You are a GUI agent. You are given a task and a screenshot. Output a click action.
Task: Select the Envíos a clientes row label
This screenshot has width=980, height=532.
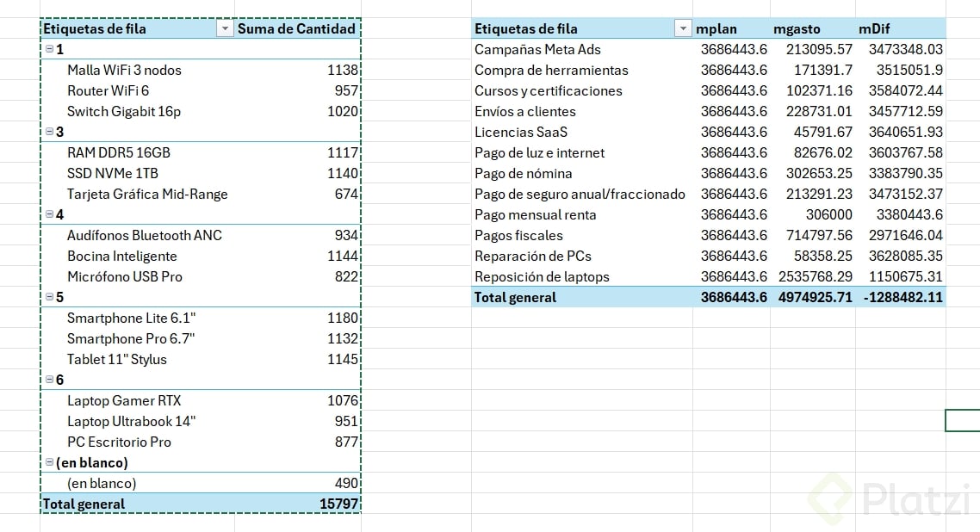pyautogui.click(x=525, y=111)
